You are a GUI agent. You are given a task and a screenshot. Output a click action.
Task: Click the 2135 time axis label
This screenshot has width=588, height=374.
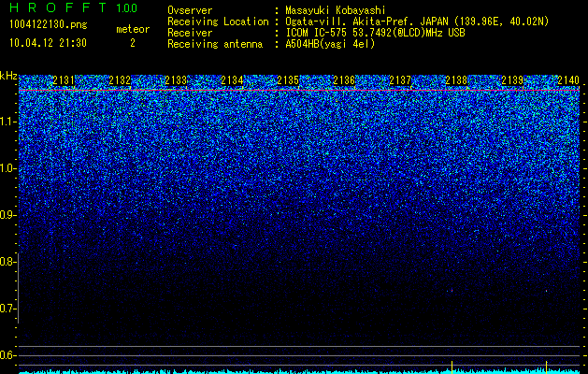pos(288,80)
